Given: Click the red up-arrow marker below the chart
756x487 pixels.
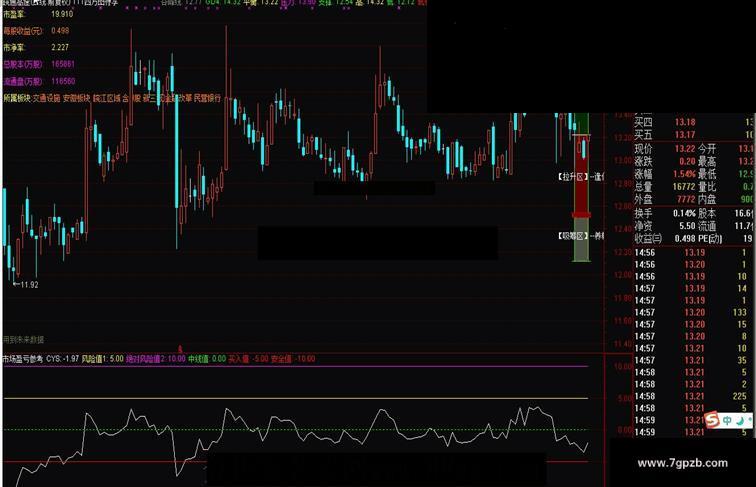Looking at the screenshot, I should click(180, 349).
